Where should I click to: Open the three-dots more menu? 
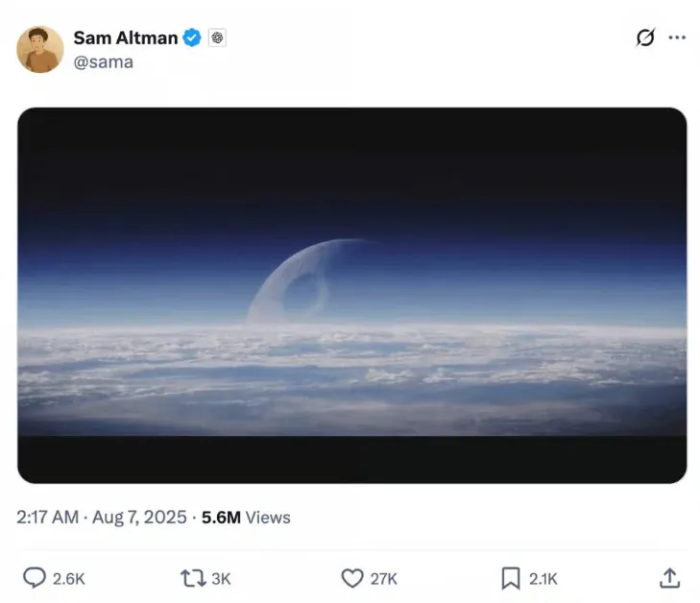[677, 37]
